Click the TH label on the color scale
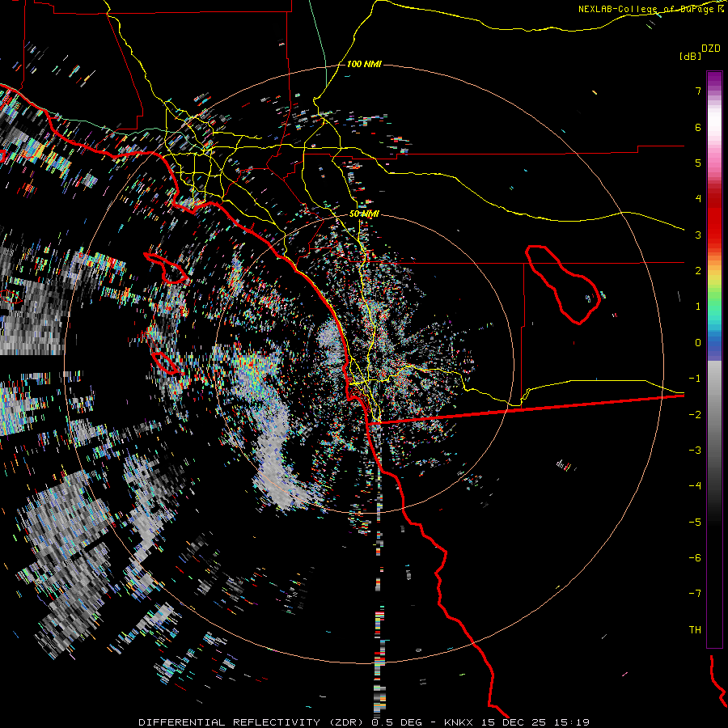Screen dimensions: 728x728 pyautogui.click(x=695, y=629)
